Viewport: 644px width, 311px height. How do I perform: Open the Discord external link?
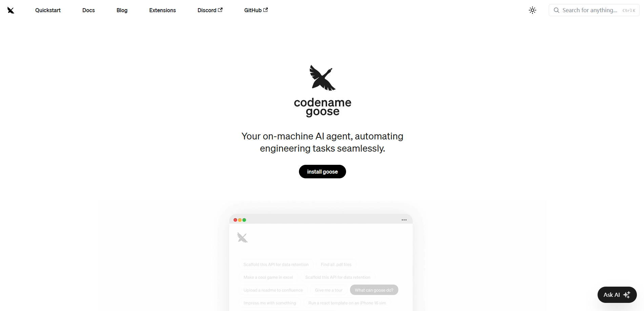coord(210,10)
